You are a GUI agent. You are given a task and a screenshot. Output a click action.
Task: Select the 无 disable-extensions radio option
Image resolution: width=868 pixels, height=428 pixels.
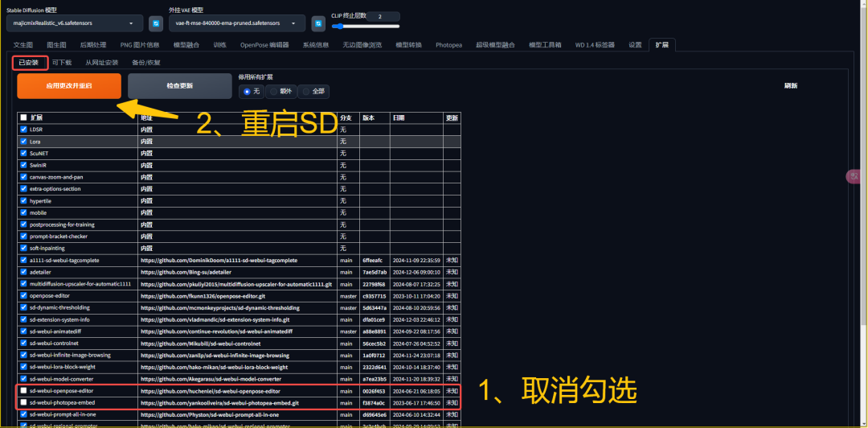(252, 91)
